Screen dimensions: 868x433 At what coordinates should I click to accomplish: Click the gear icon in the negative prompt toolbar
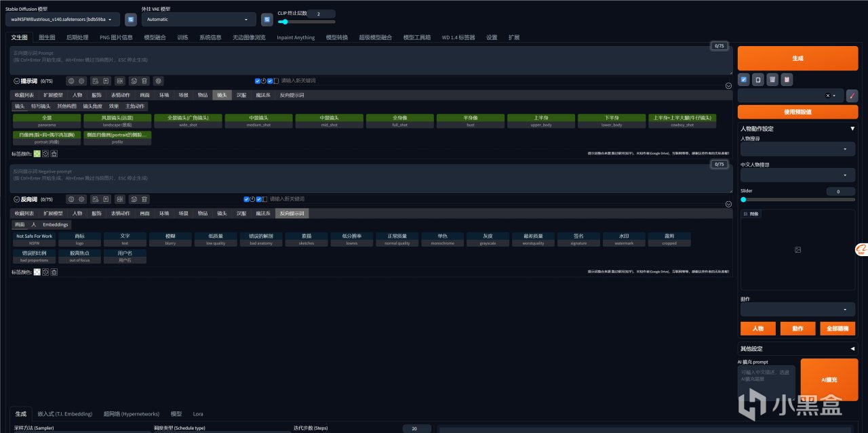click(81, 199)
